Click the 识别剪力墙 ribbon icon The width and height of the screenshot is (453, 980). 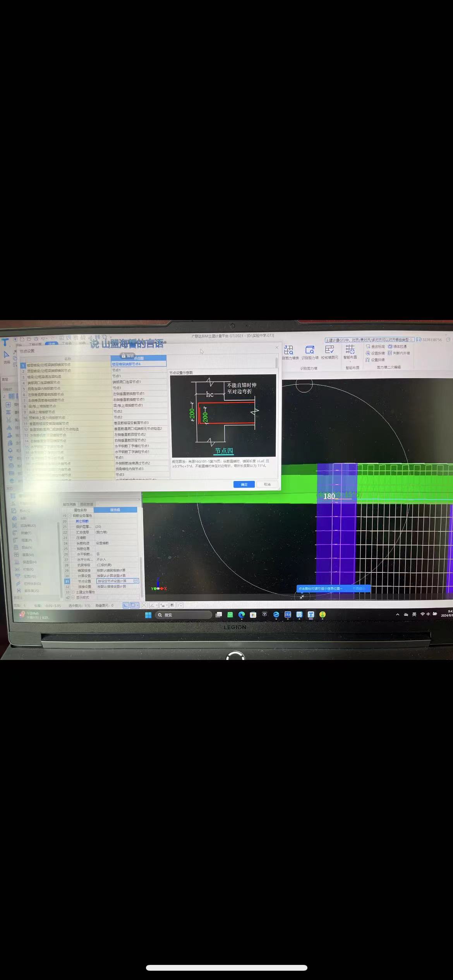click(310, 352)
